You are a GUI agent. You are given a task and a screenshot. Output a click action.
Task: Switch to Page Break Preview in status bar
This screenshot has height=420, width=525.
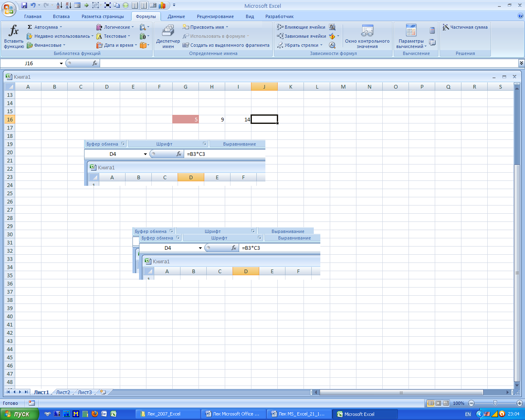(x=446, y=403)
